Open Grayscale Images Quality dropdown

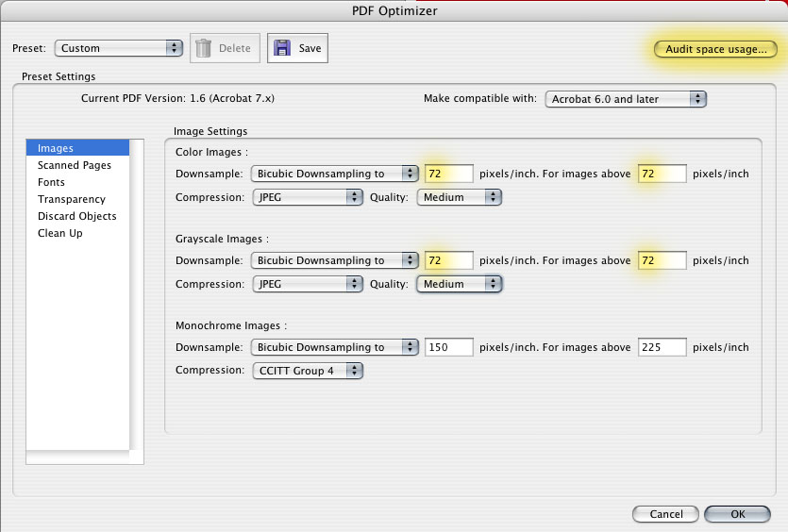[x=459, y=284]
